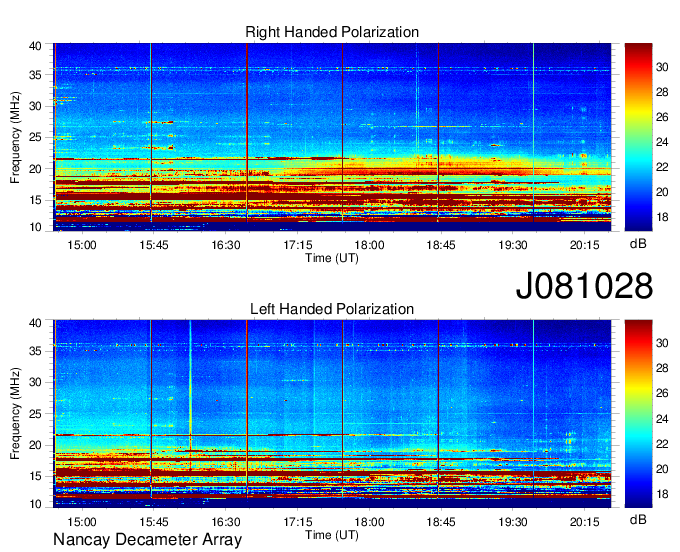
Task: Click the 10 MHz tick of Left Handed plot
Action: (x=35, y=504)
